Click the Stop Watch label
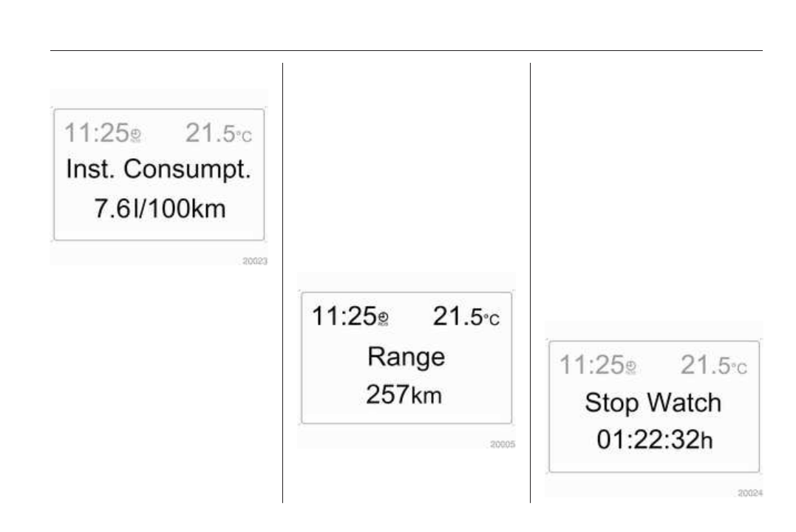Image resolution: width=796 pixels, height=532 pixels. (653, 403)
